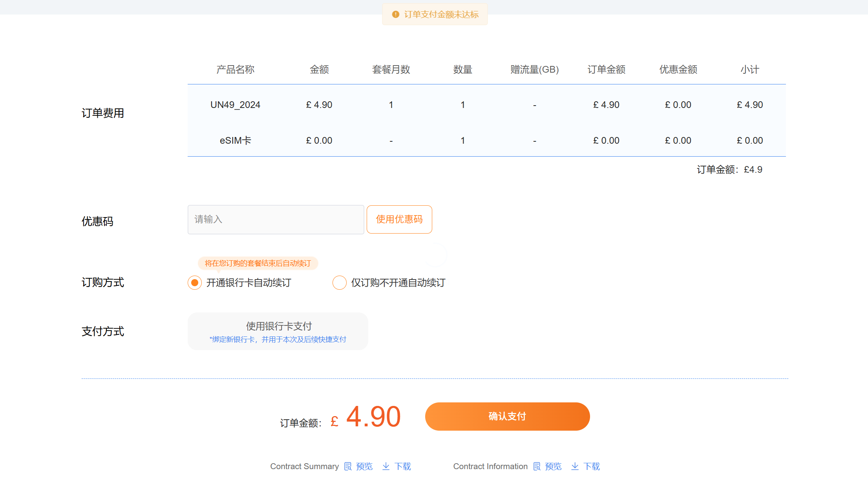
Task: Select 开通银行卡自动续订 radio option
Action: (195, 283)
